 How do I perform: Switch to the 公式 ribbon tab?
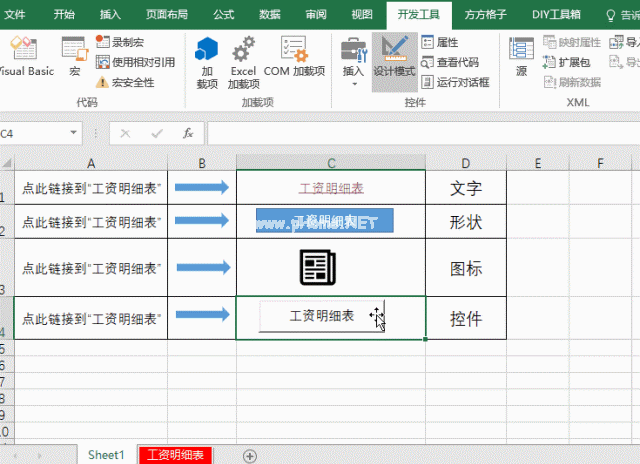(223, 14)
